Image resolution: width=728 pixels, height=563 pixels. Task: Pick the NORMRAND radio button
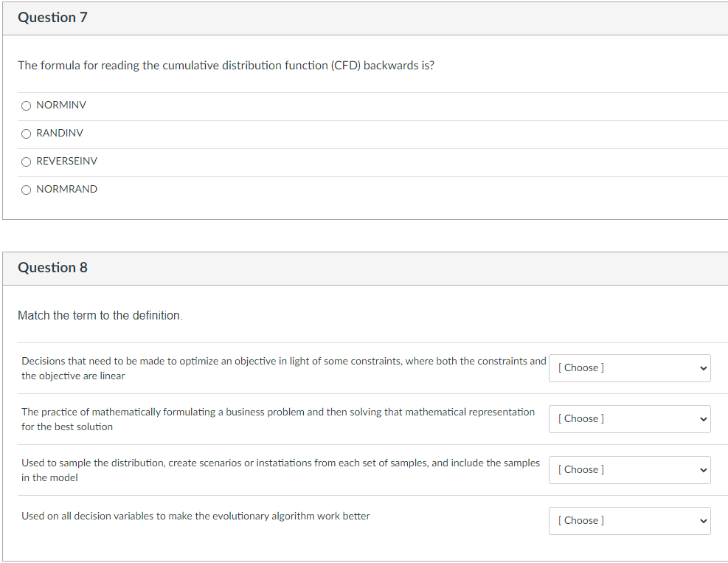point(27,190)
